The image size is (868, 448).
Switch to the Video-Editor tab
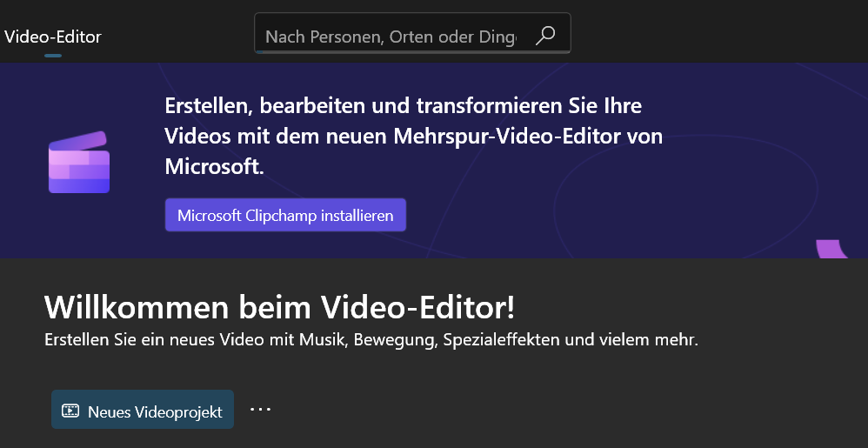[x=53, y=37]
